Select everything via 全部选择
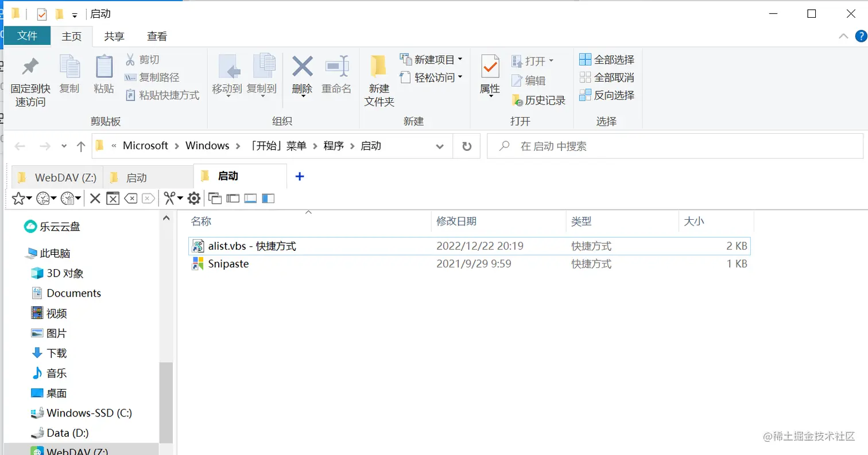This screenshot has width=868, height=455. 607,59
